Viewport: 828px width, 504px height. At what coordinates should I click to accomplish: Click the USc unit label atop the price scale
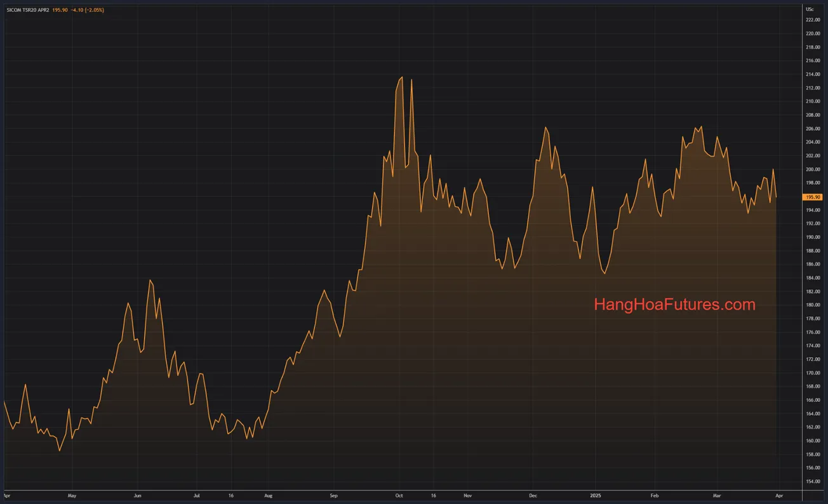(x=810, y=9)
